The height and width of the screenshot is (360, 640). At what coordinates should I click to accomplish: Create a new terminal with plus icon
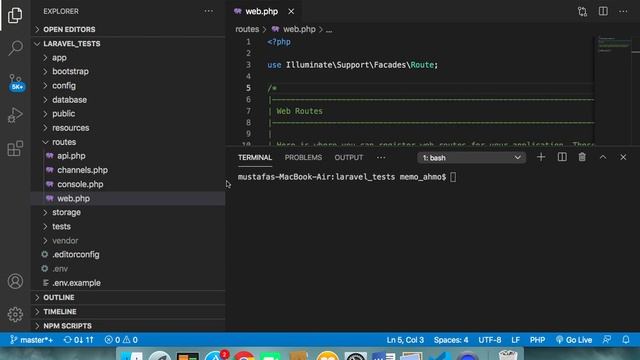[x=541, y=157]
